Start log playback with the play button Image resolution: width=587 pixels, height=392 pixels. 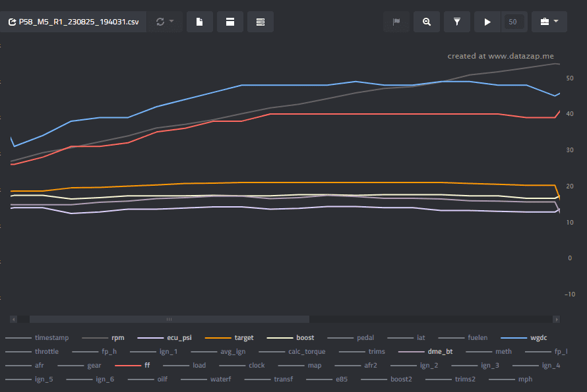point(487,22)
